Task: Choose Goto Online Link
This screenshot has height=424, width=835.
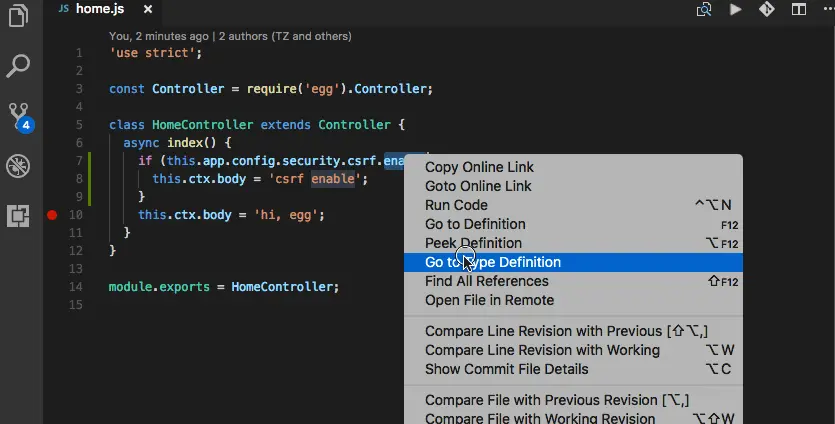Action: (573, 186)
